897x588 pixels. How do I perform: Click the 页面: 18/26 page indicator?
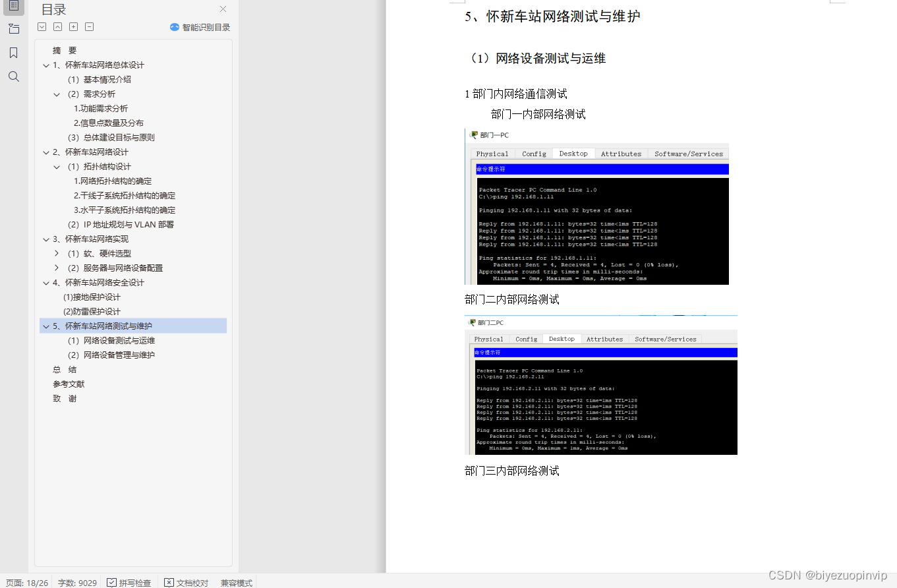tap(27, 583)
